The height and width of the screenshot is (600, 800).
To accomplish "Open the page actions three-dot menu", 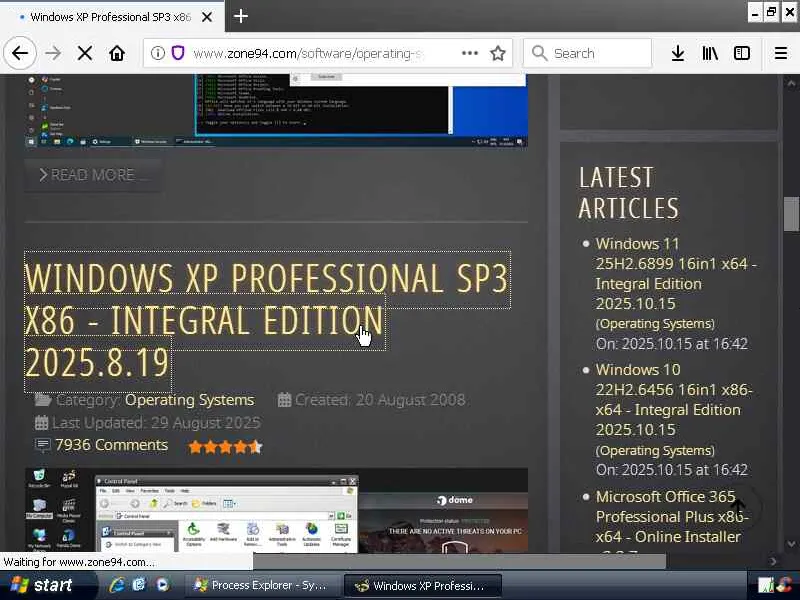I will click(469, 53).
